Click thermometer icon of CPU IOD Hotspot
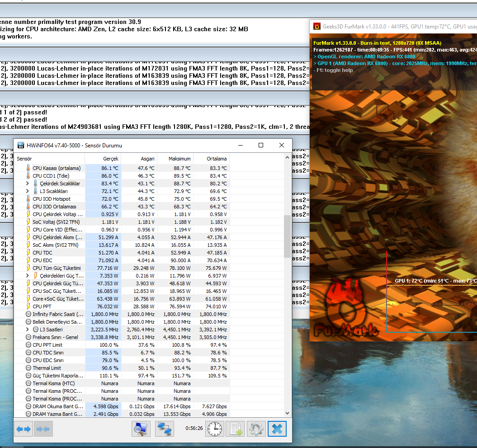The image size is (477, 448). tap(28, 198)
